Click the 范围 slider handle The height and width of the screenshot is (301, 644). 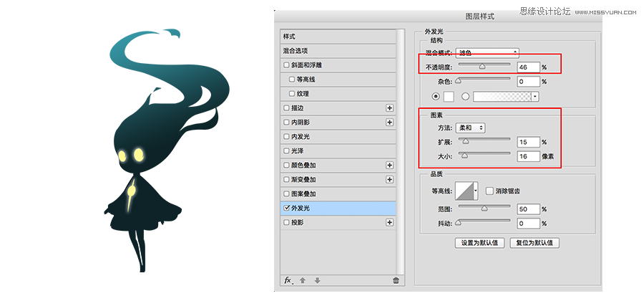[484, 209]
